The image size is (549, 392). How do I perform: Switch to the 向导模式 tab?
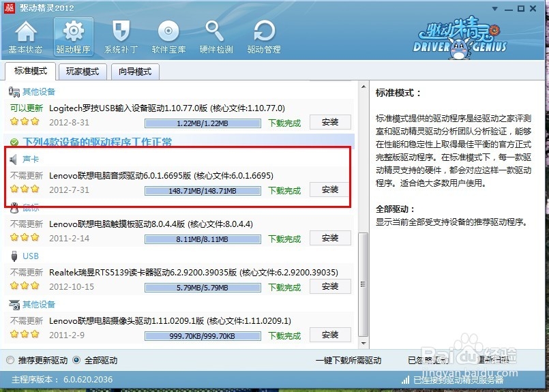[135, 72]
